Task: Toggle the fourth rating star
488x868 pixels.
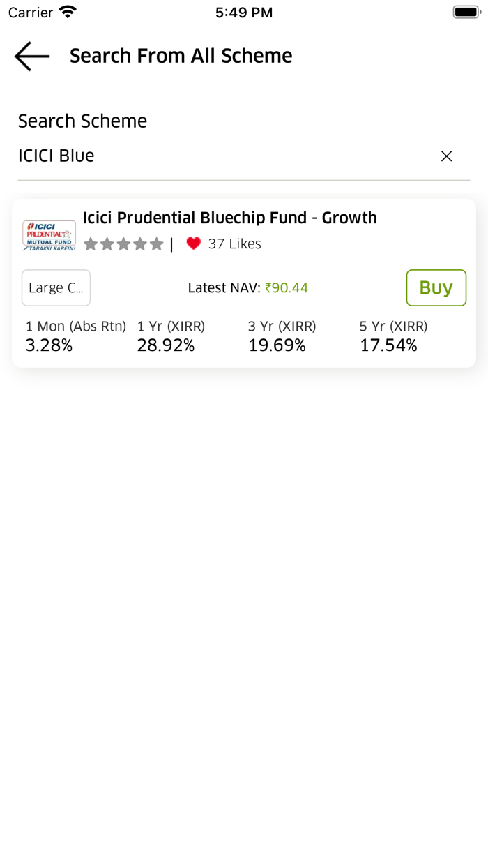Action: (x=140, y=244)
